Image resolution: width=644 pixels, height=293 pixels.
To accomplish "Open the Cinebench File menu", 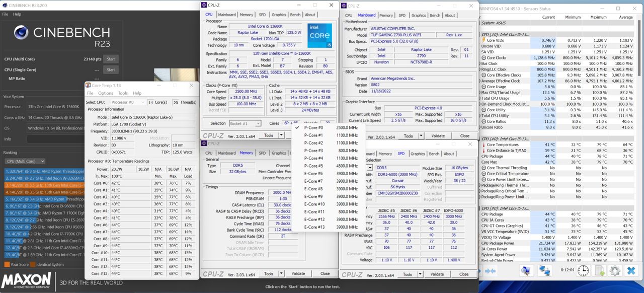I will [5, 14].
